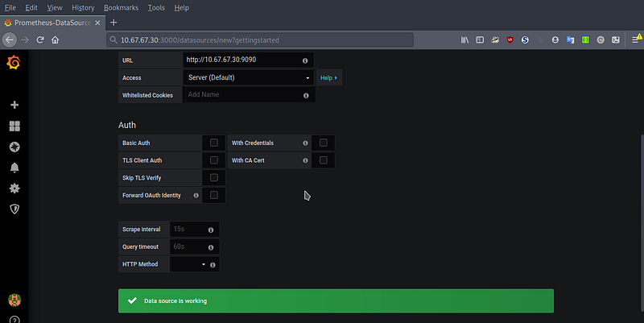Click the URL field info icon
The height and width of the screenshot is (323, 644).
click(x=305, y=60)
